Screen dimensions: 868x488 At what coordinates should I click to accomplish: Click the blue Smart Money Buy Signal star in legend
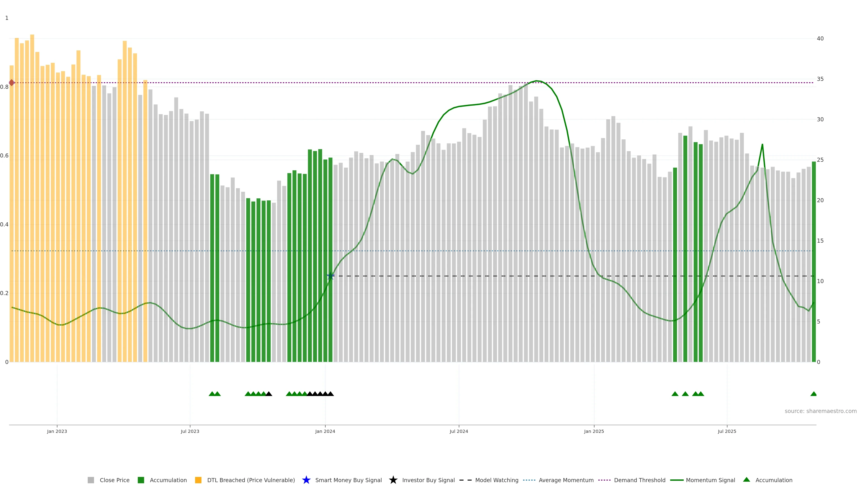coord(306,480)
